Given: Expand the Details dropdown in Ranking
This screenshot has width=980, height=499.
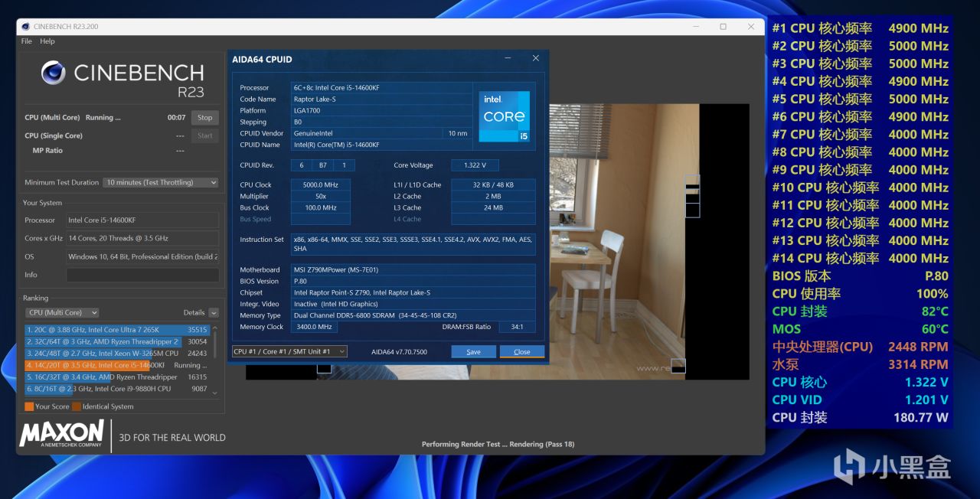Looking at the screenshot, I should click(214, 312).
